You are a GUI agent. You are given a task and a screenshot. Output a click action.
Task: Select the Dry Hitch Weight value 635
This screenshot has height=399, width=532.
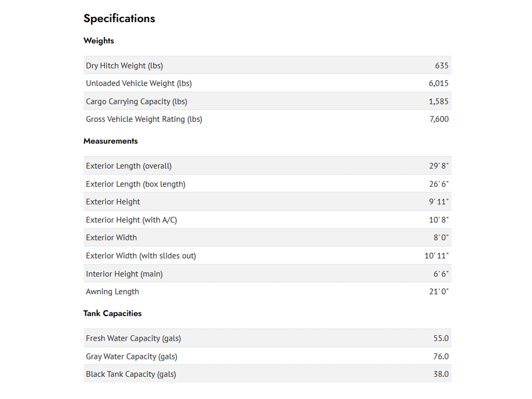(442, 66)
